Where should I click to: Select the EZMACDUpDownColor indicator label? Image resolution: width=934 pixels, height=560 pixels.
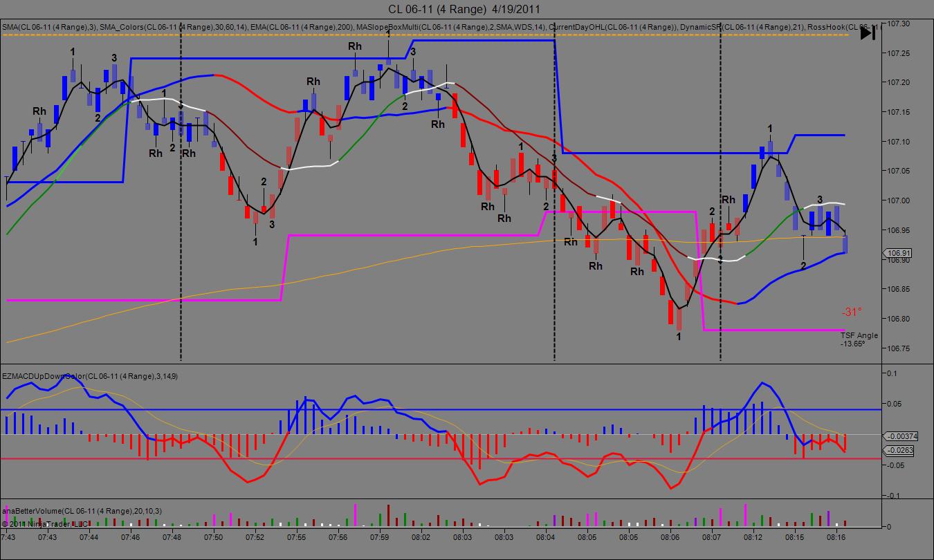[89, 376]
